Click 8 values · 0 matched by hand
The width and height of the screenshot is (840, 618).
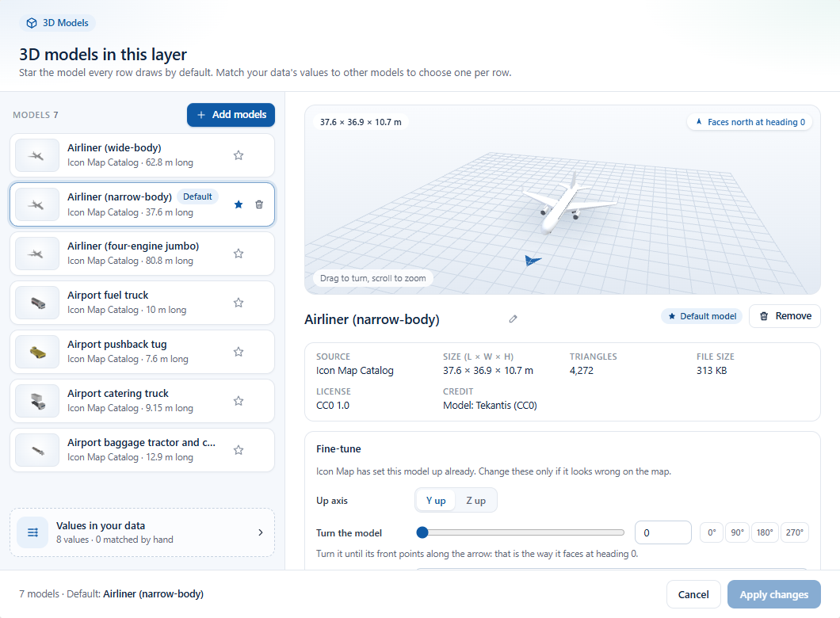coord(115,540)
